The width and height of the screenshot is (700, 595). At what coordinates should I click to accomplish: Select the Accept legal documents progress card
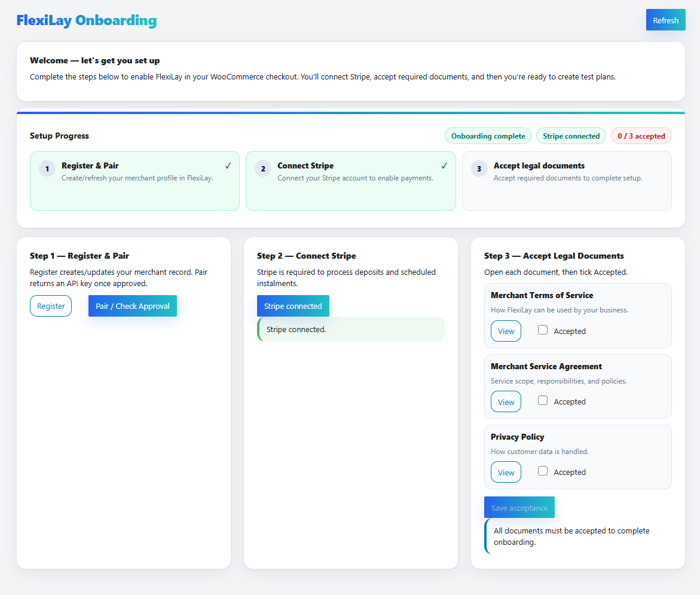567,181
